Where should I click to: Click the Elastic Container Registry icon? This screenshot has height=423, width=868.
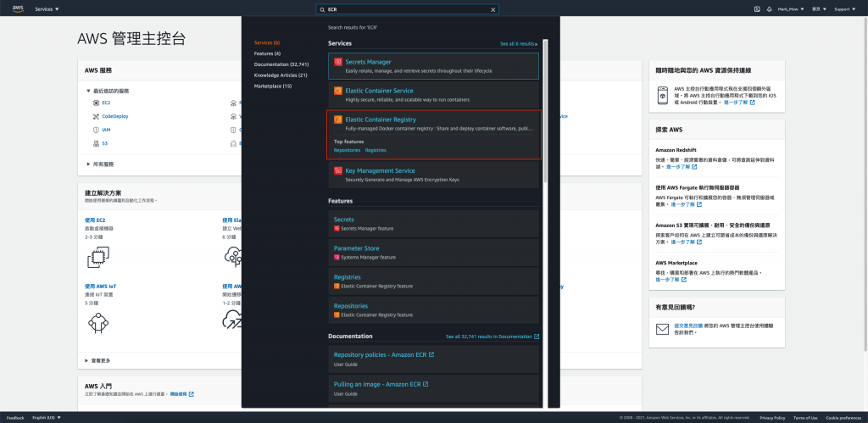(337, 120)
